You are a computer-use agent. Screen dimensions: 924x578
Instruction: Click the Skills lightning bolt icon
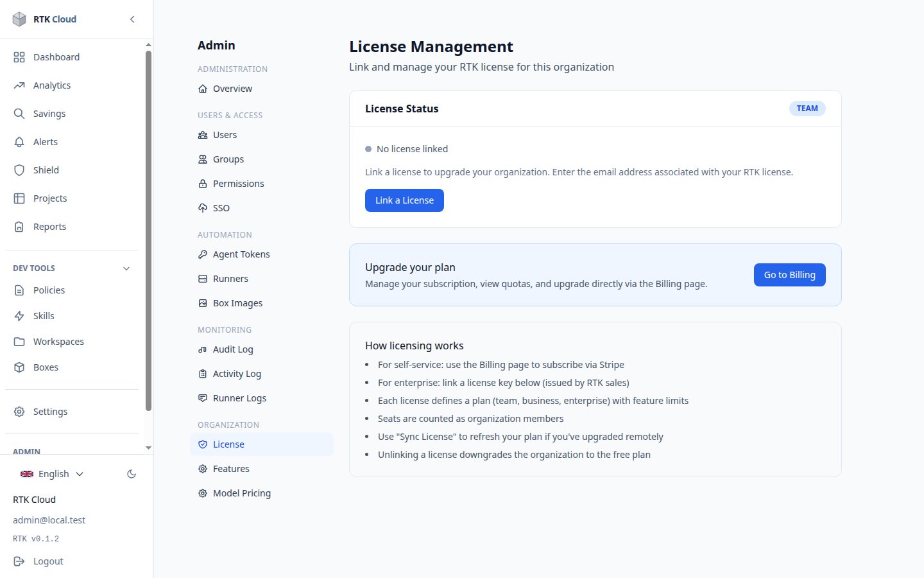tap(19, 316)
